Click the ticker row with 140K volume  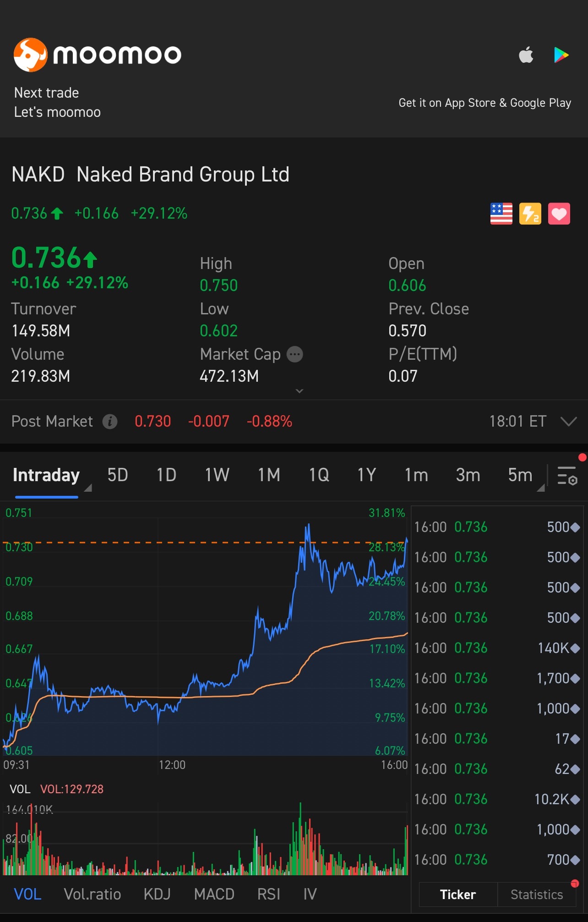pyautogui.click(x=497, y=648)
